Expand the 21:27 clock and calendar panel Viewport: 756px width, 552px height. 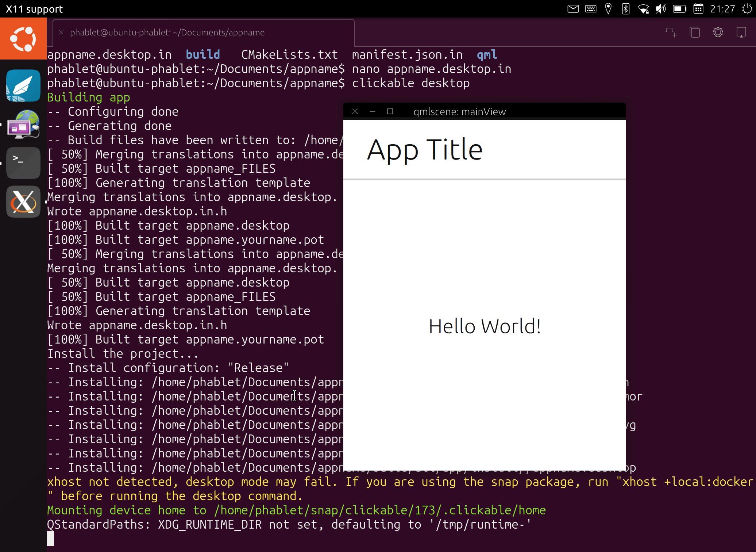click(x=722, y=9)
